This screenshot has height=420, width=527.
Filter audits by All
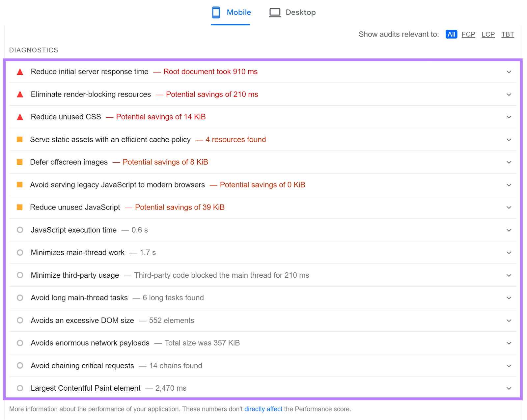click(451, 34)
